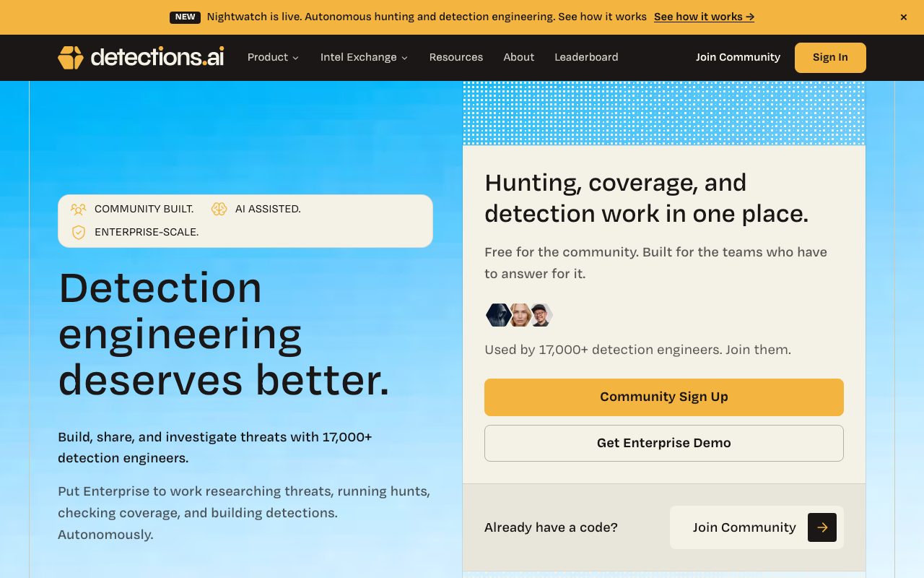Go to the About page
This screenshot has height=578, width=924.
[519, 58]
